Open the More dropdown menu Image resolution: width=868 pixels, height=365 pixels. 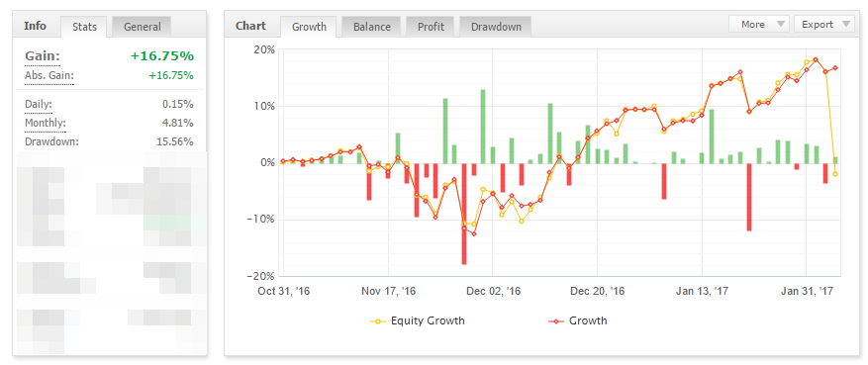759,25
